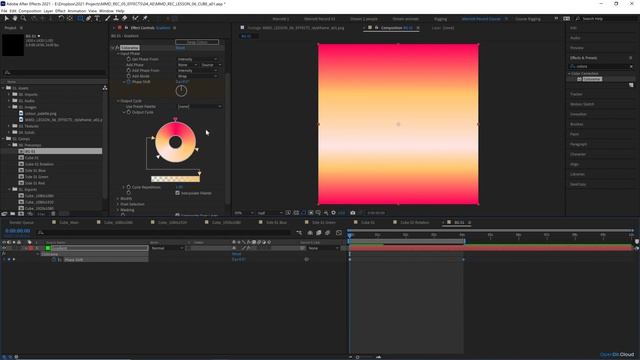Toggle Phase Shift stopwatch in Effect Controls
This screenshot has width=640, height=360.
pyautogui.click(x=129, y=82)
